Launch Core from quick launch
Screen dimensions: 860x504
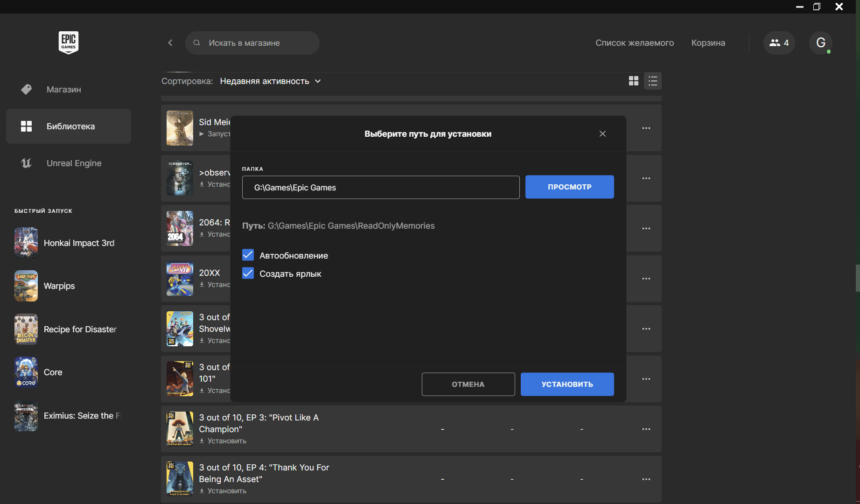pyautogui.click(x=26, y=372)
